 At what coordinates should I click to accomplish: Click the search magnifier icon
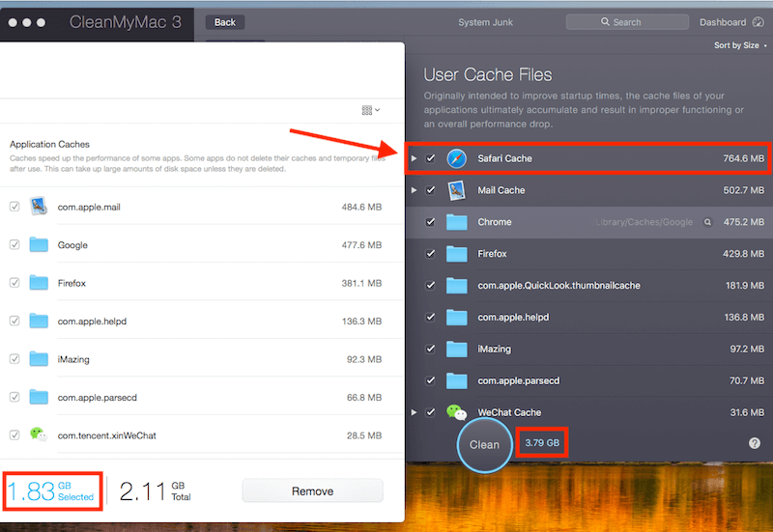[x=605, y=21]
